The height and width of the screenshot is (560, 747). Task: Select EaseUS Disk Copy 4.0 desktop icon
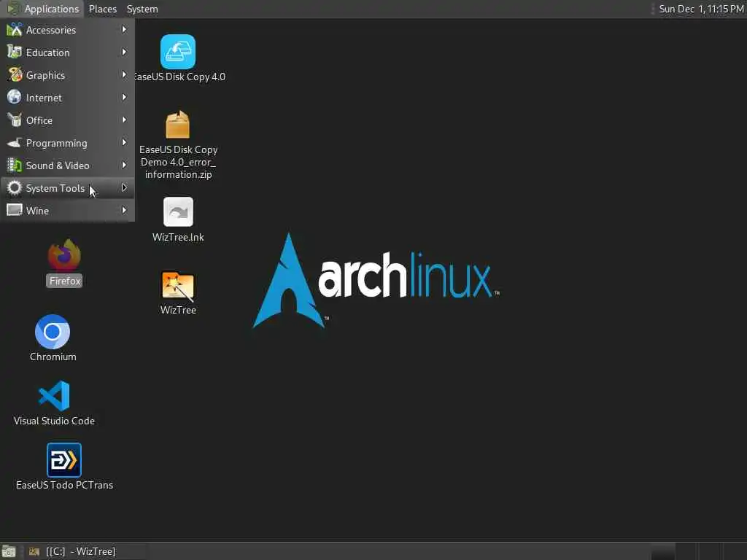(x=178, y=52)
